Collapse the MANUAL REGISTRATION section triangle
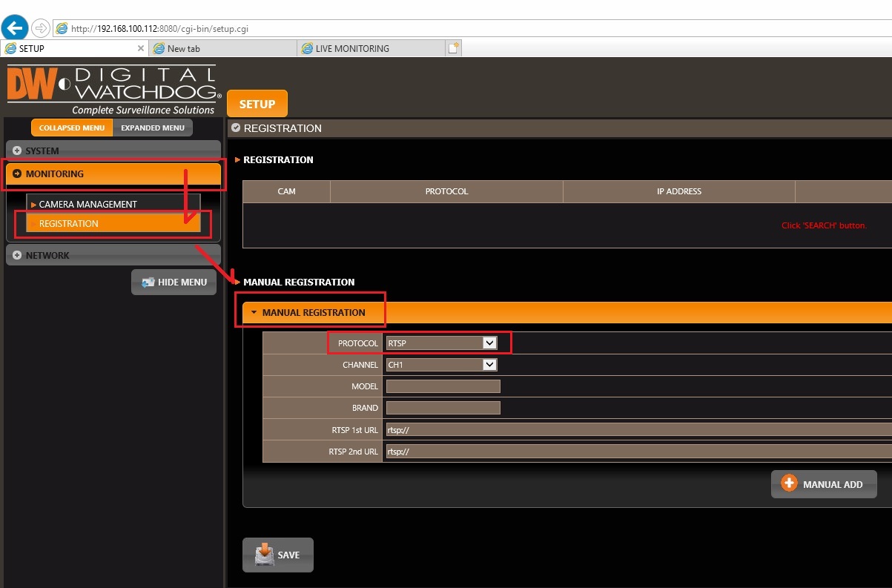This screenshot has width=892, height=588. (x=254, y=312)
